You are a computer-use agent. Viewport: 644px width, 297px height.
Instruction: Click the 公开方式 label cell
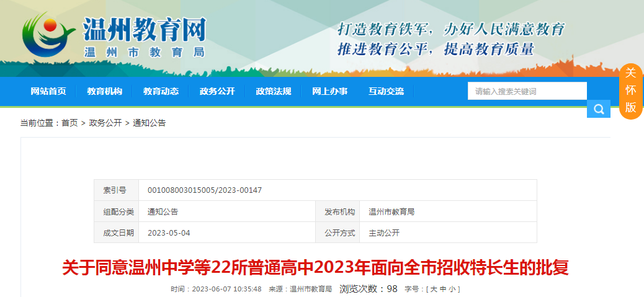338,233
